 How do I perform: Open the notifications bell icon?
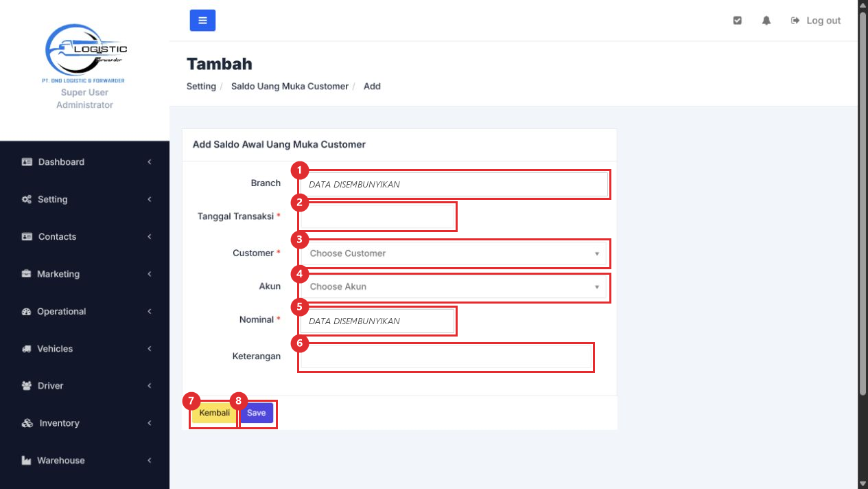click(766, 21)
